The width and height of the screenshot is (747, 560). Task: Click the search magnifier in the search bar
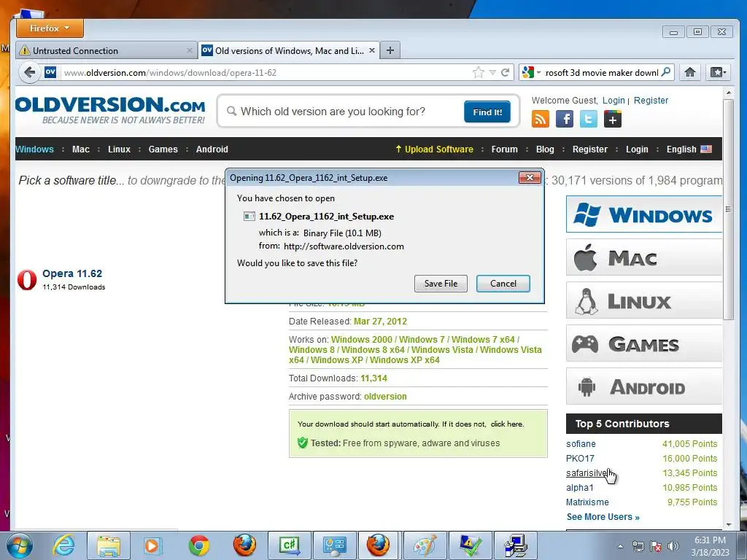pos(666,72)
